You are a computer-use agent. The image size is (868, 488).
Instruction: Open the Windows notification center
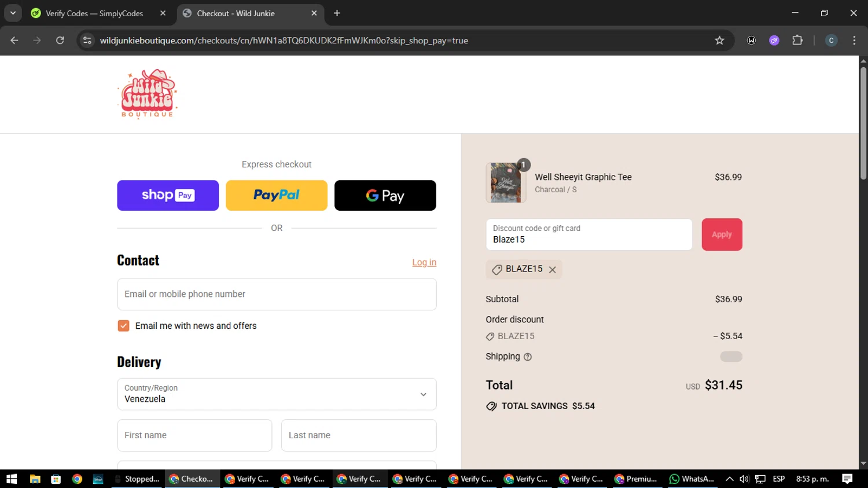(x=847, y=479)
